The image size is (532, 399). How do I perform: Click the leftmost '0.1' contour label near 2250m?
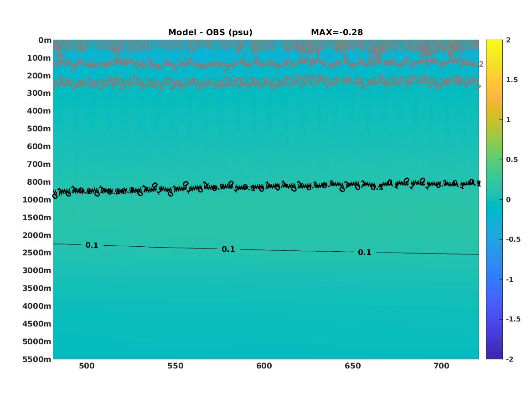pos(92,245)
